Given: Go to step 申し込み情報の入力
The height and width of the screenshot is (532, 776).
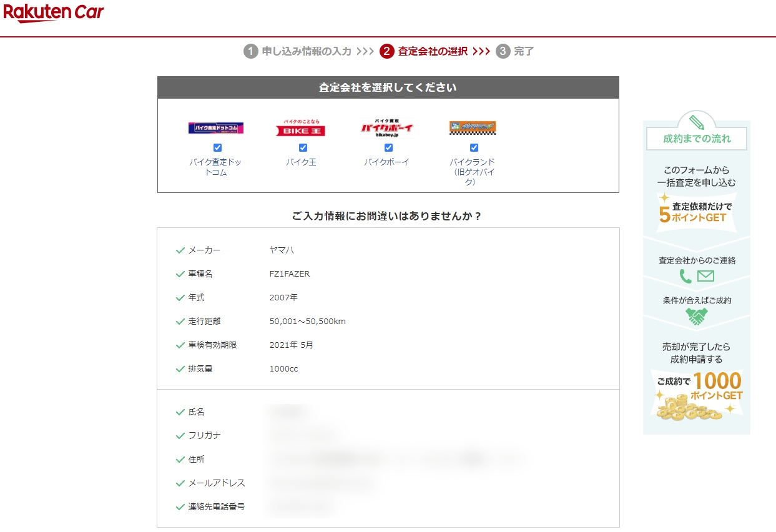Looking at the screenshot, I should (307, 51).
